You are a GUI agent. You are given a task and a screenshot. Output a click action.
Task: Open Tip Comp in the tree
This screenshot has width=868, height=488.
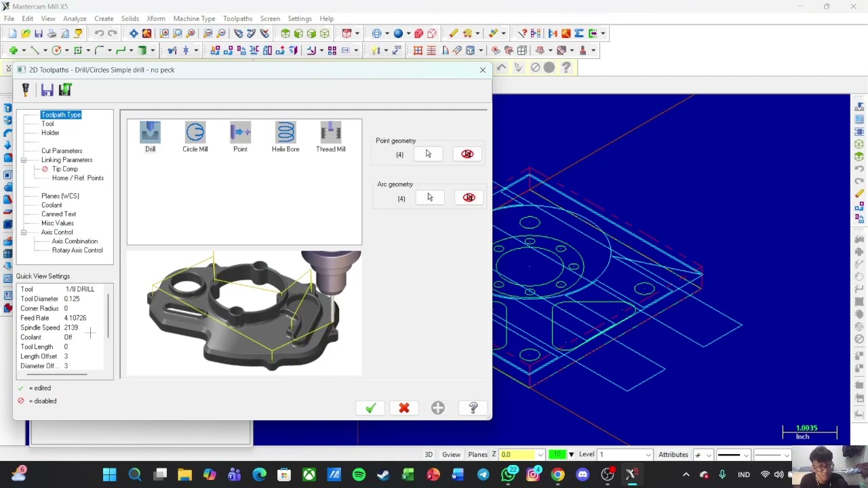click(65, 169)
